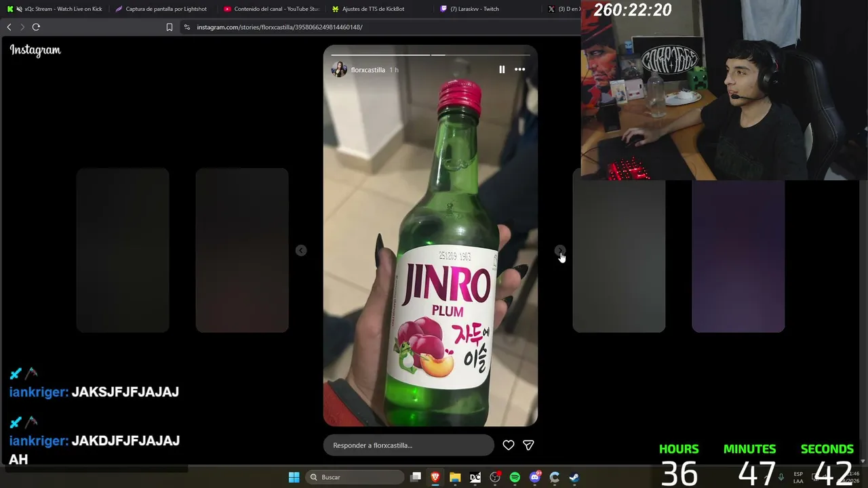Switch to the X (Twitter) tab
868x488 pixels.
563,9
